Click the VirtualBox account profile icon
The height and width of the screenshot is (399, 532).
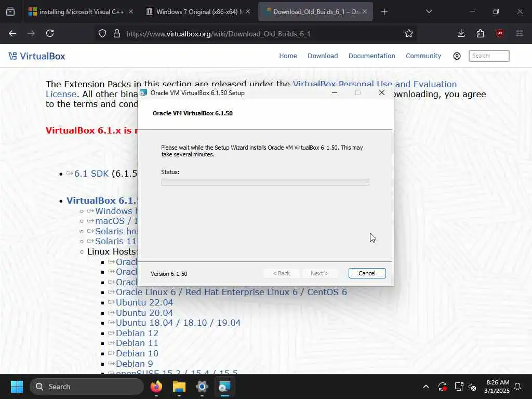[x=457, y=56]
